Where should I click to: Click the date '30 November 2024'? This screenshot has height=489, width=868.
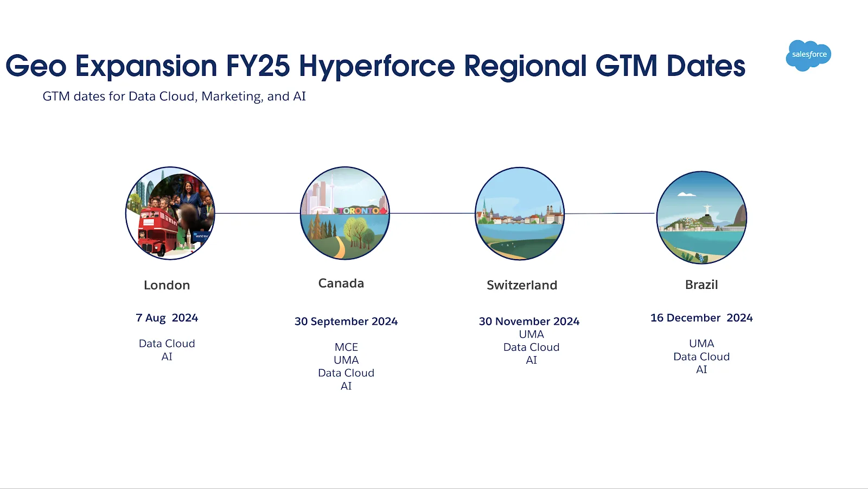click(x=529, y=321)
